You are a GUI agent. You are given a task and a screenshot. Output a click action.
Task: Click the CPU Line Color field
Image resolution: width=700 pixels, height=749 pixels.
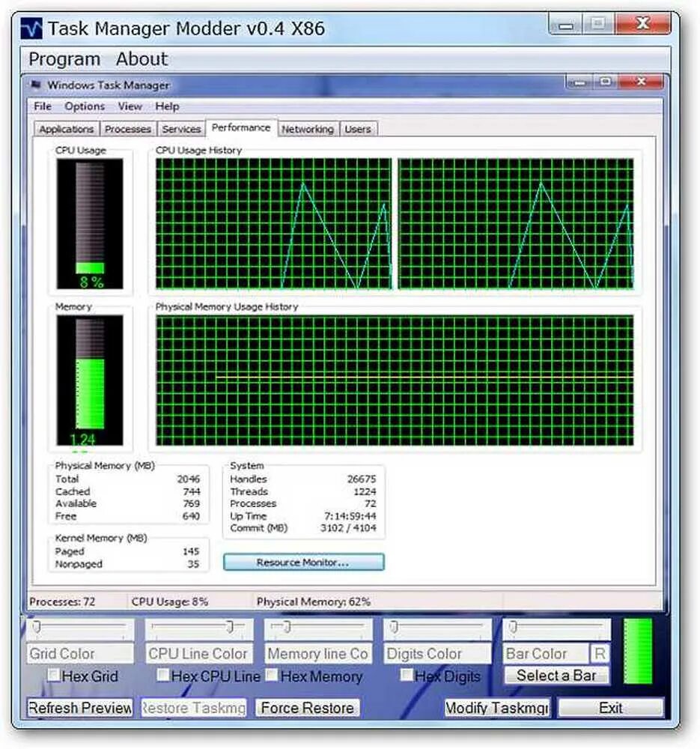point(198,653)
